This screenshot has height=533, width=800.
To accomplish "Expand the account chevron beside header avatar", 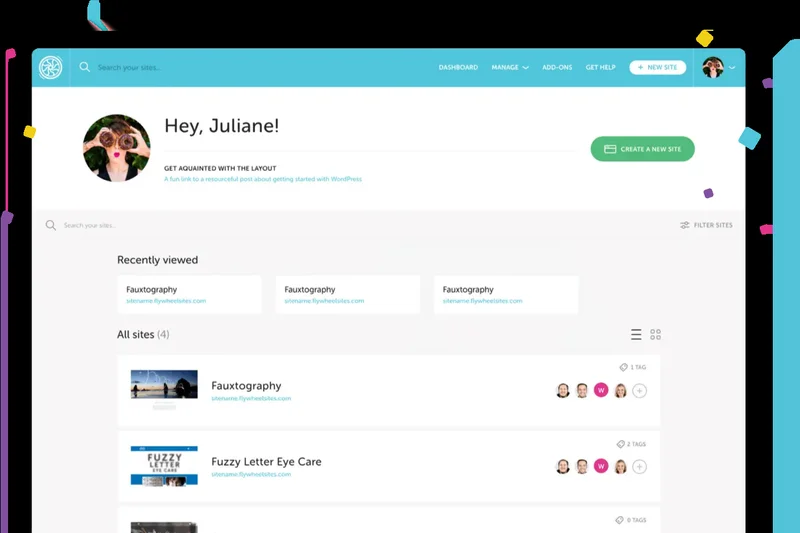I will (732, 67).
